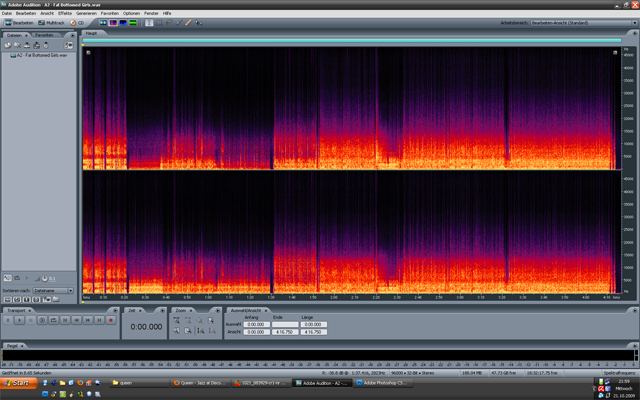
Task: Select spectral frequency display icon
Action: (113, 23)
